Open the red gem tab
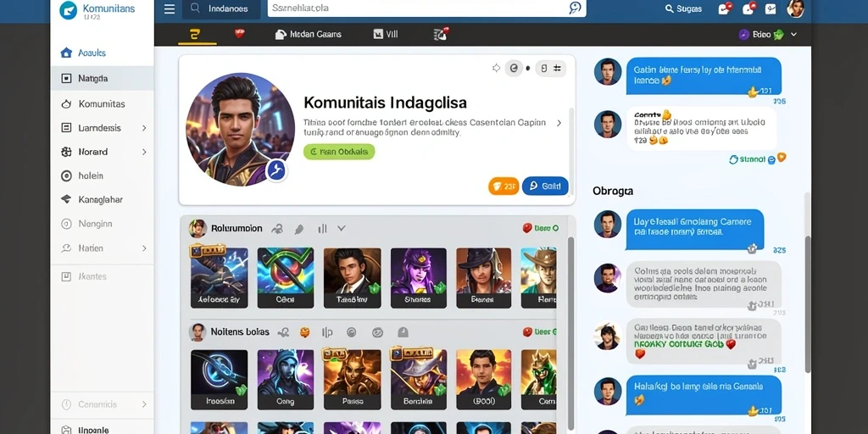The height and width of the screenshot is (434, 868). point(239,34)
